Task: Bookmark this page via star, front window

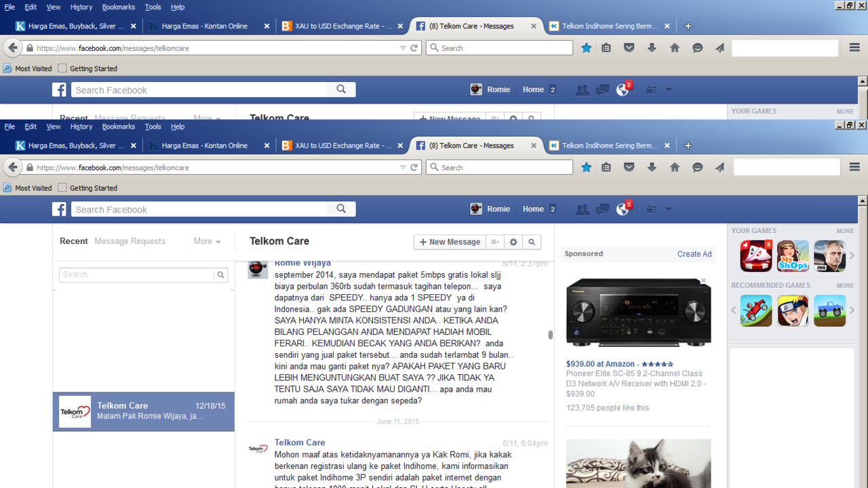Action: (587, 167)
